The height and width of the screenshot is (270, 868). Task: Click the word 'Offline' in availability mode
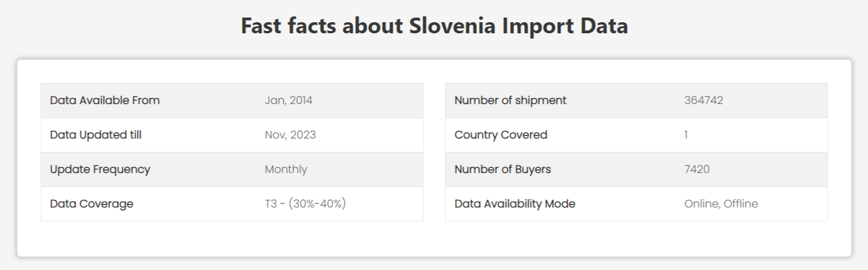click(741, 204)
